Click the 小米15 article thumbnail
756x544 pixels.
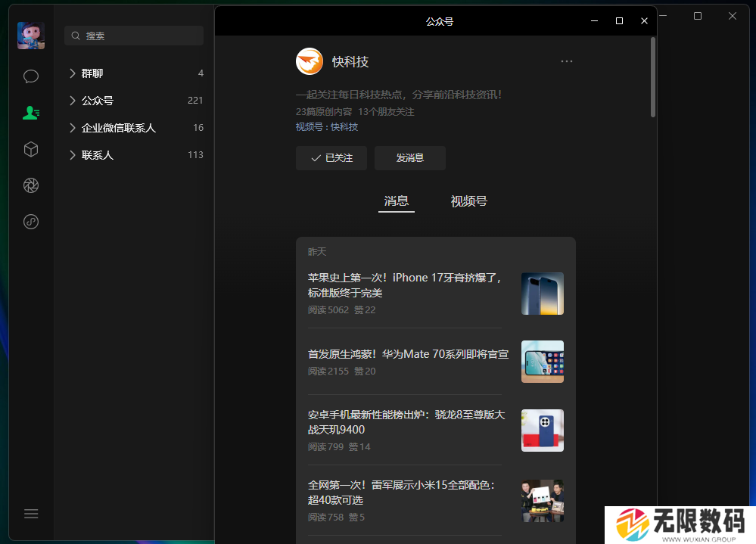point(543,501)
